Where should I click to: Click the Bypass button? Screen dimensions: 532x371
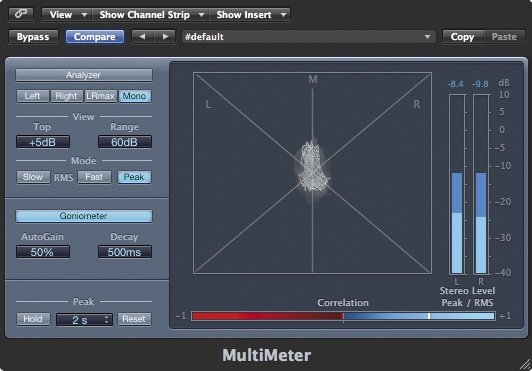(x=33, y=37)
